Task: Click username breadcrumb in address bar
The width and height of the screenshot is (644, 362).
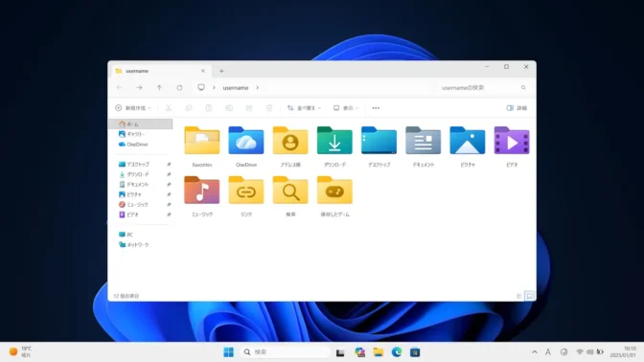Action: 236,88
